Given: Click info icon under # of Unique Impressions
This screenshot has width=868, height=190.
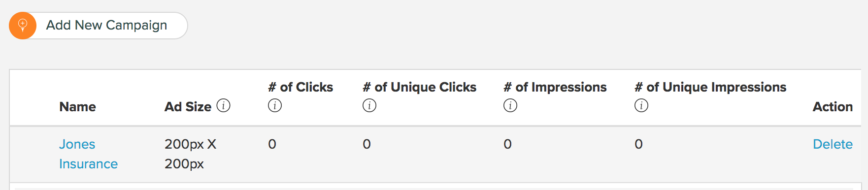Looking at the screenshot, I should pos(641,105).
